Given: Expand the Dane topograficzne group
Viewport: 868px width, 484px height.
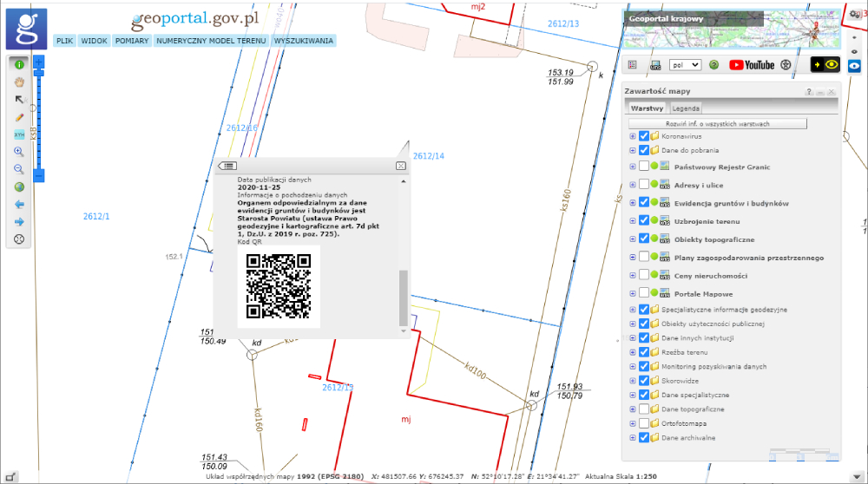Looking at the screenshot, I should [632, 409].
